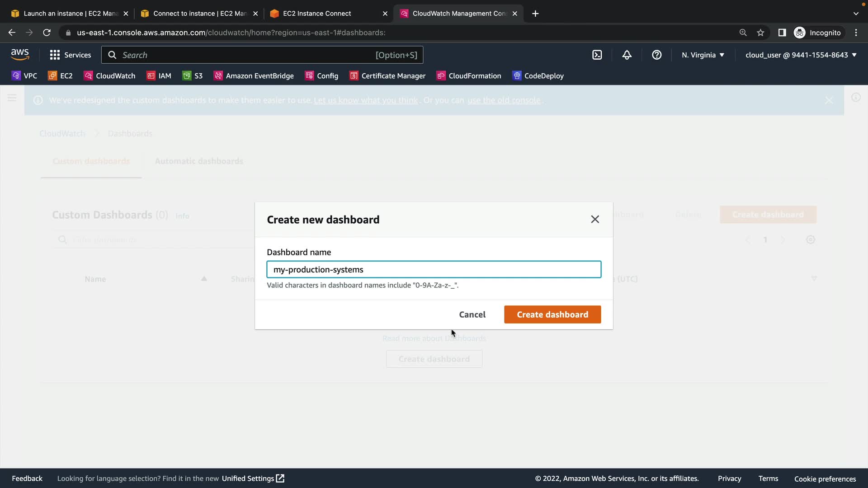Screen dimensions: 868x488
Task: Expand the N. Virginia region dropdown
Action: [x=703, y=55]
